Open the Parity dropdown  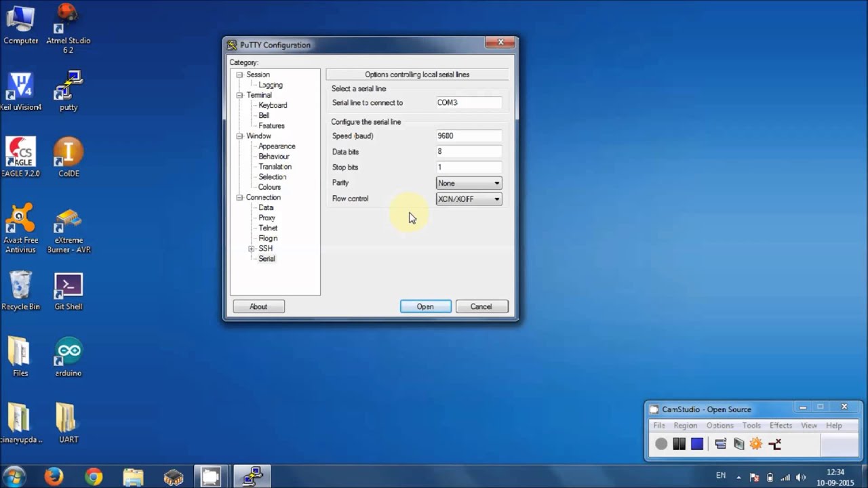tap(469, 183)
